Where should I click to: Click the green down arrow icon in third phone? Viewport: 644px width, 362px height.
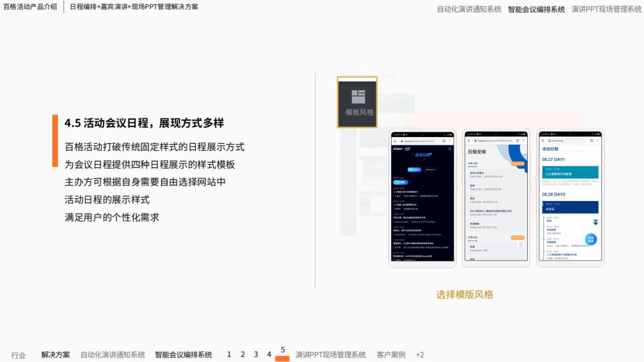pos(596,222)
